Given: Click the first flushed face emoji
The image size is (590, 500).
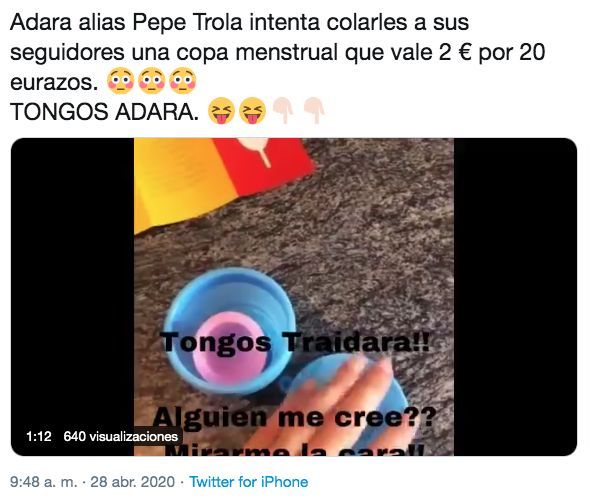Looking at the screenshot, I should [120, 81].
